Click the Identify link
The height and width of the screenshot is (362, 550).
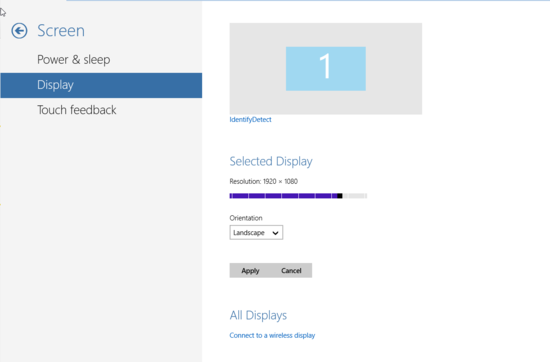click(241, 120)
